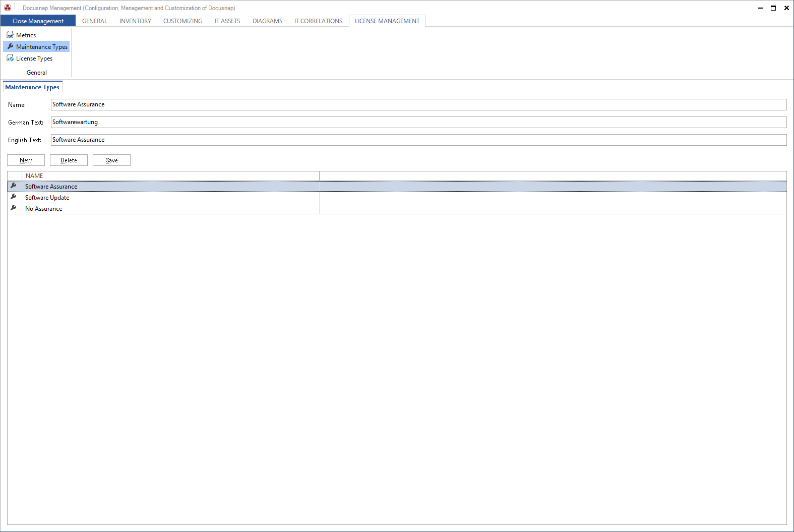The width and height of the screenshot is (794, 532).
Task: Click wrench icon in Software Update row
Action: 14,197
